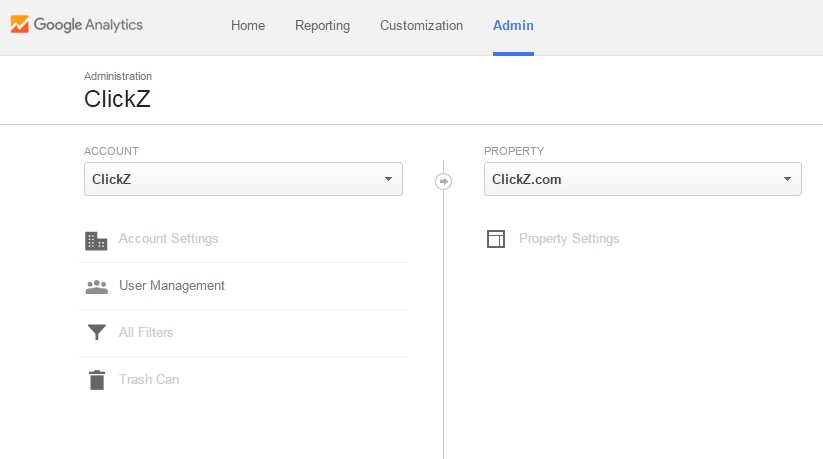Screen dimensions: 823x459
Task: Open the All Filters link
Action: coord(146,333)
